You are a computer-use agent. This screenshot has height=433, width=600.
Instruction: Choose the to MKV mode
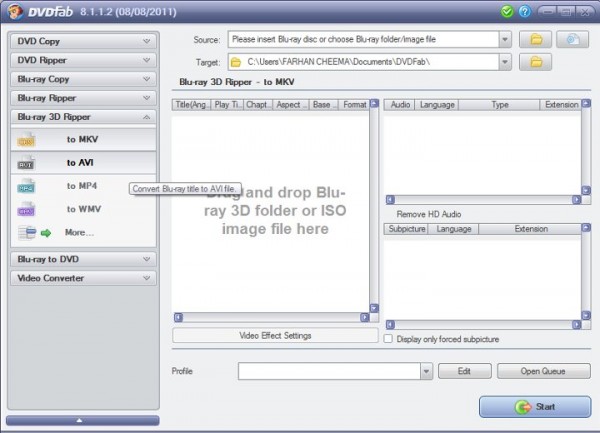coord(83,140)
